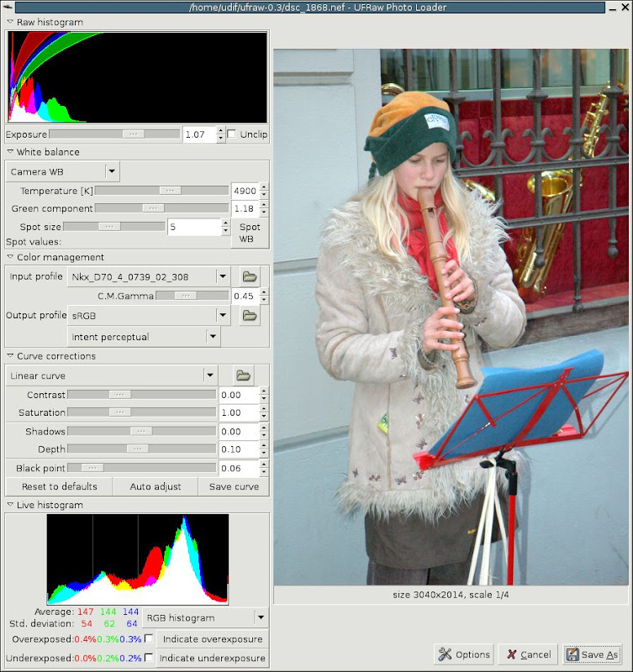
Task: Click the Exposure value field 1.07
Action: point(199,134)
